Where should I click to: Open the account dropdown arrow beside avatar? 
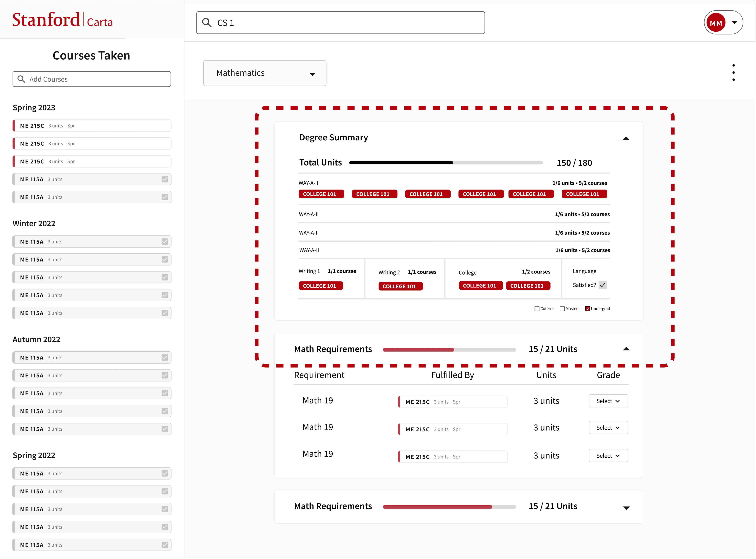[x=734, y=23]
